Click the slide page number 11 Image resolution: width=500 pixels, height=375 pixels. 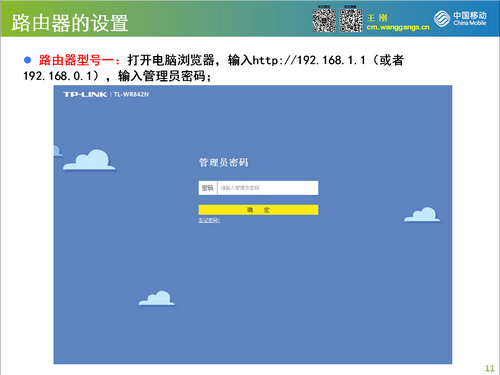(490, 368)
